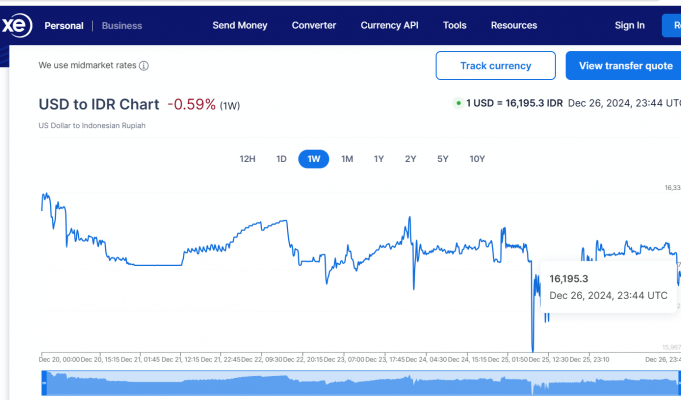Switch chart to 12H range
The width and height of the screenshot is (681, 400).
click(x=248, y=158)
